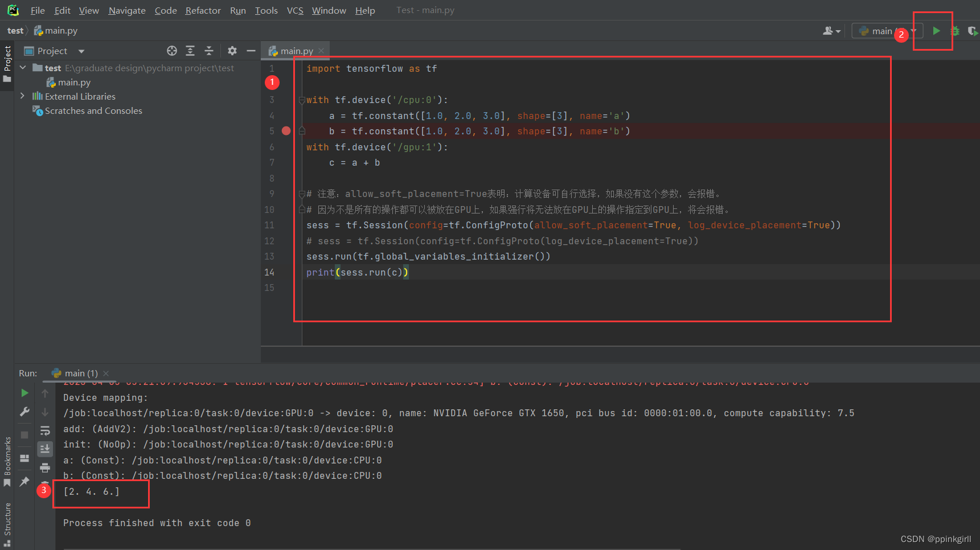The width and height of the screenshot is (980, 550).
Task: Open the Navigate menu
Action: (x=127, y=10)
